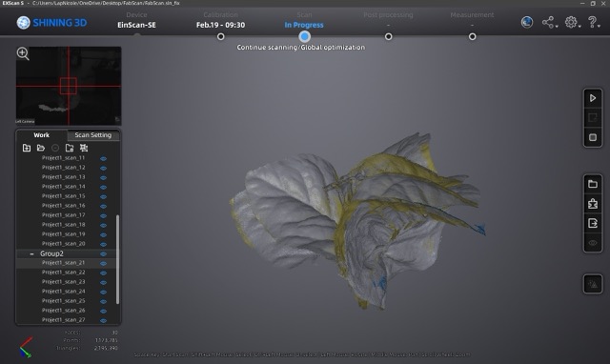The width and height of the screenshot is (610, 364).
Task: Select the Calibration Feb.19 - 09:30 step
Action: [220, 21]
